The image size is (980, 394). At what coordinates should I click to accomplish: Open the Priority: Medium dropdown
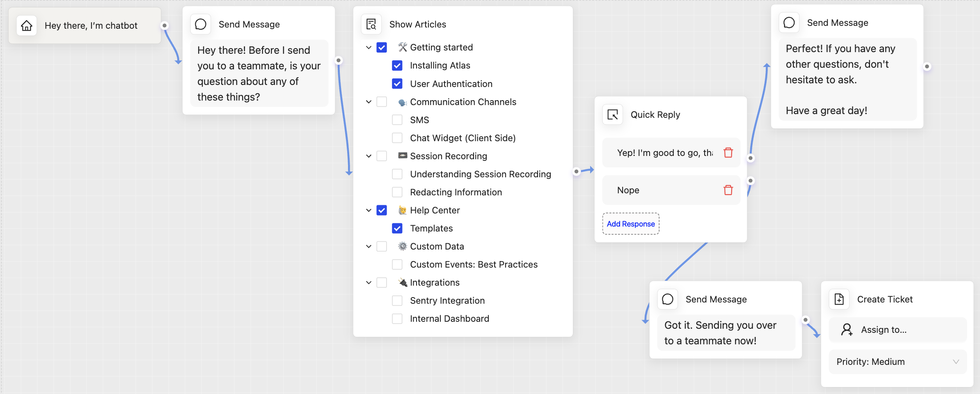(x=898, y=362)
